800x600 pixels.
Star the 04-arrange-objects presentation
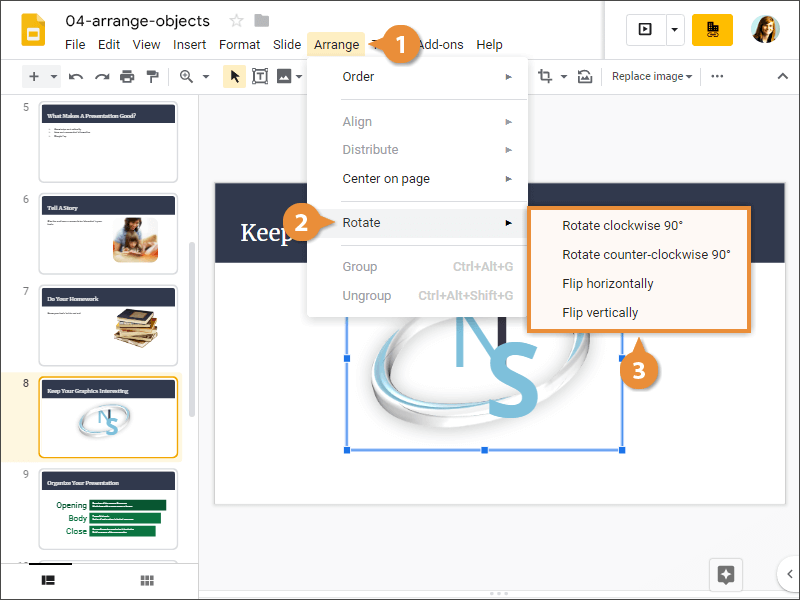pyautogui.click(x=236, y=21)
